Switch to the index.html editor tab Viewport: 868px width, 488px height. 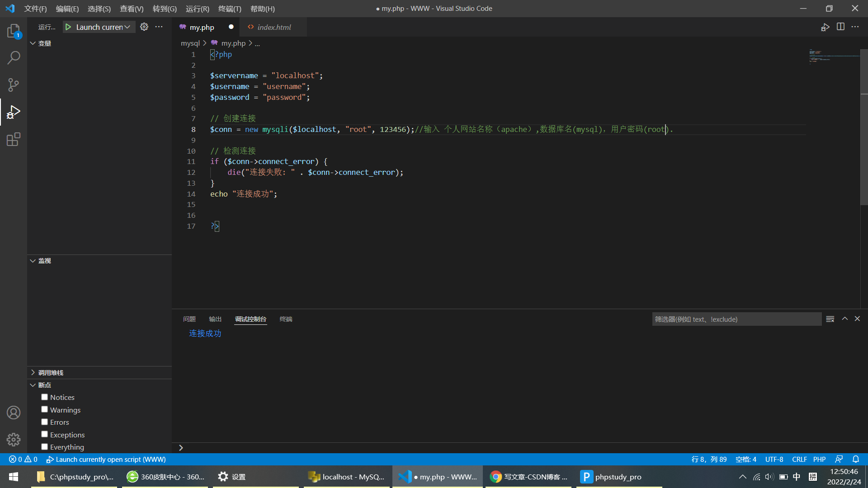274,27
